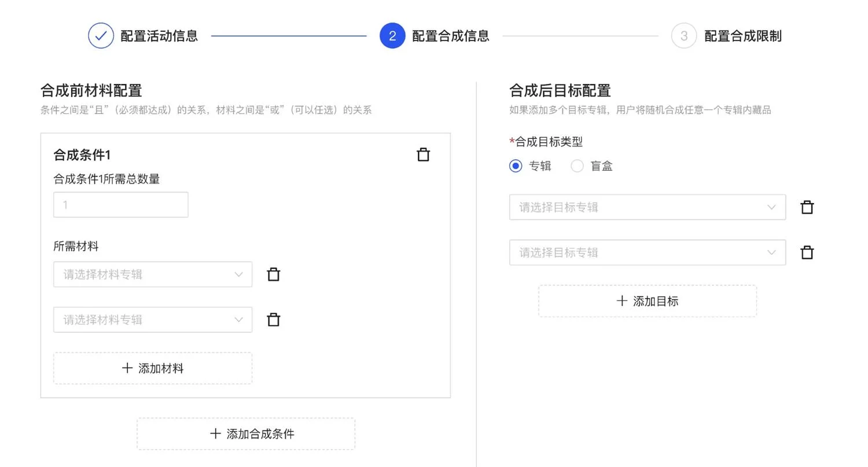This screenshot has height=467, width=868.
Task: Click the 添加目标 button
Action: point(646,300)
